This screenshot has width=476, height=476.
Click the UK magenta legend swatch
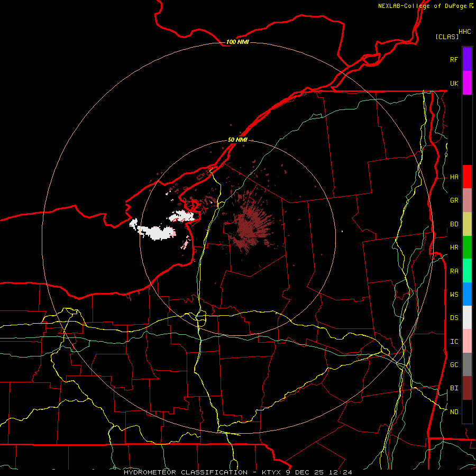pos(467,83)
